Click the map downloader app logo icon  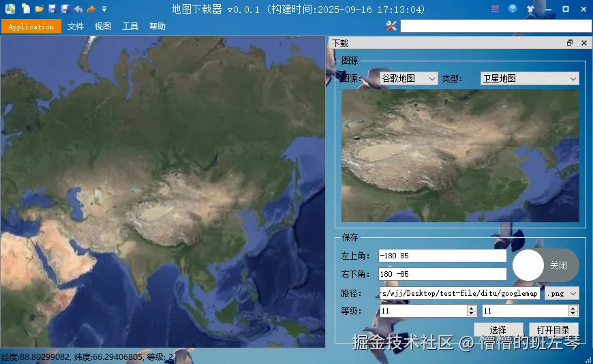click(10, 8)
